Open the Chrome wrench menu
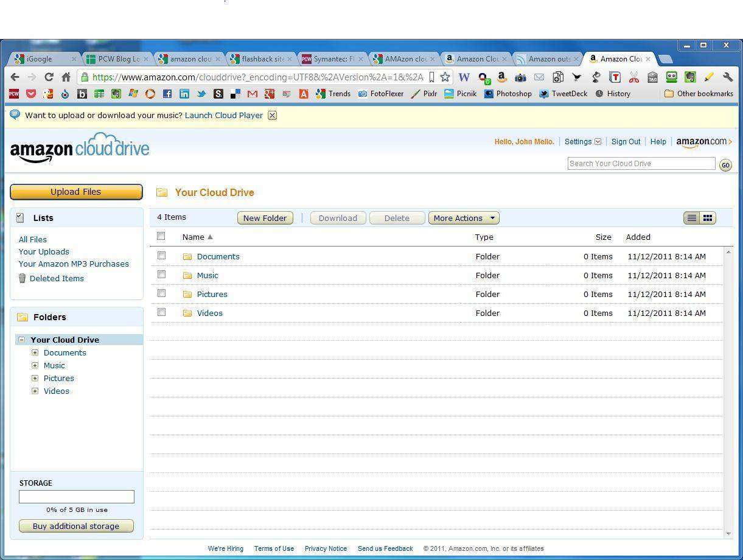 point(728,77)
